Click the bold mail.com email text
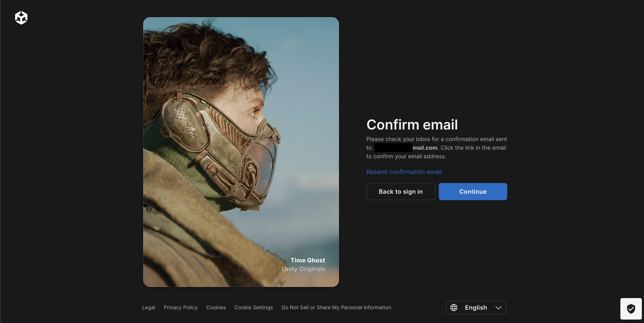644x323 pixels. (425, 148)
